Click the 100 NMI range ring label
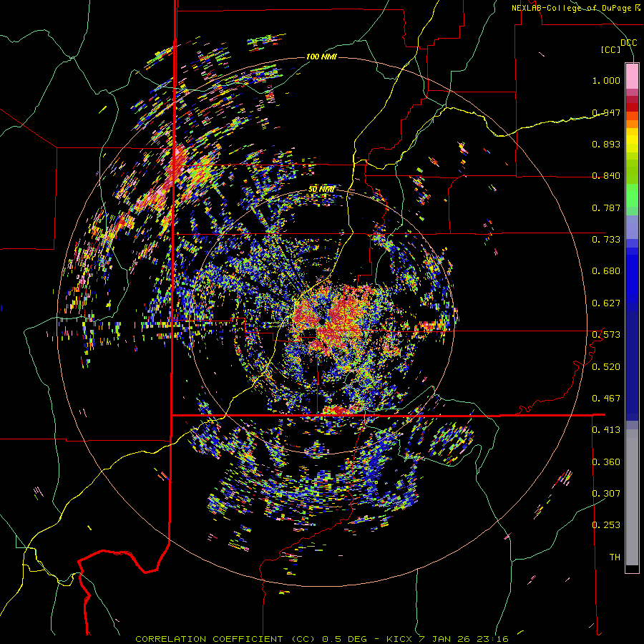 pyautogui.click(x=321, y=57)
